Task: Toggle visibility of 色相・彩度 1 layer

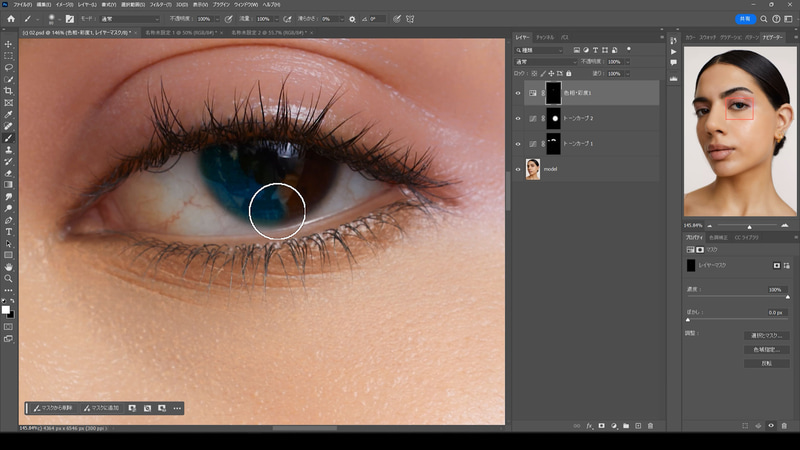Action: click(x=518, y=94)
